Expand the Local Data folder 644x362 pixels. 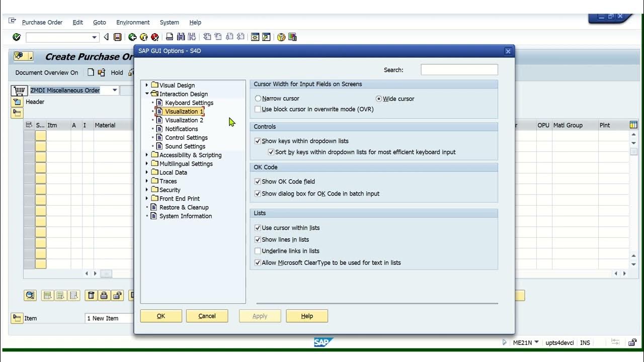[147, 172]
